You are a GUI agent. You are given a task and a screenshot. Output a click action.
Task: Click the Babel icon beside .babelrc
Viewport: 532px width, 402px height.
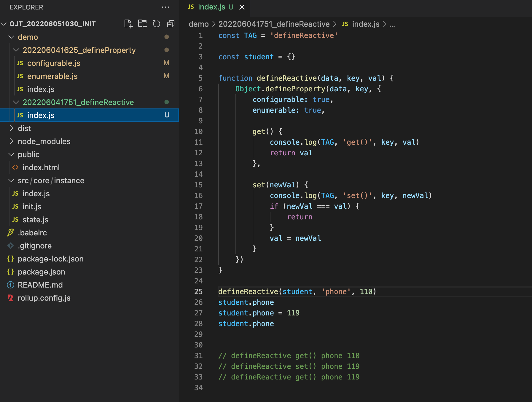pyautogui.click(x=11, y=233)
